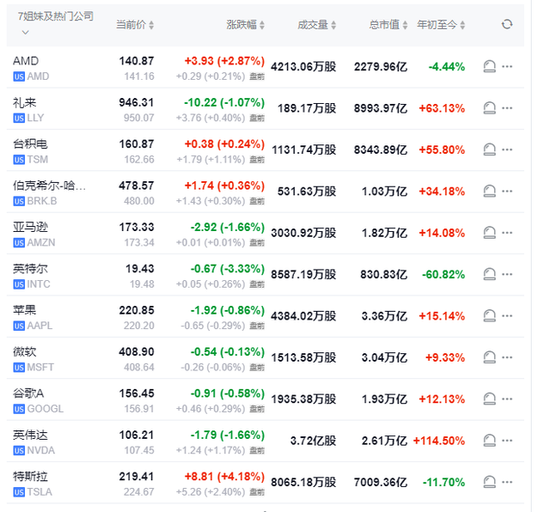Open the 英特尔 stock page
Image resolution: width=550 pixels, height=512 pixels.
(30, 269)
